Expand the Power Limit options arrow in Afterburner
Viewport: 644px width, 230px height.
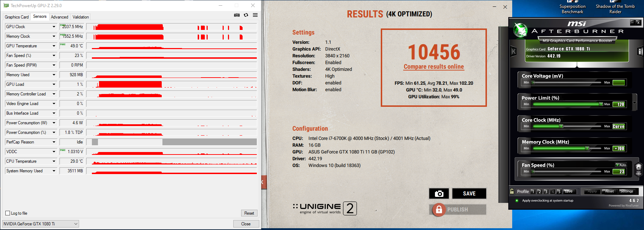(x=634, y=103)
